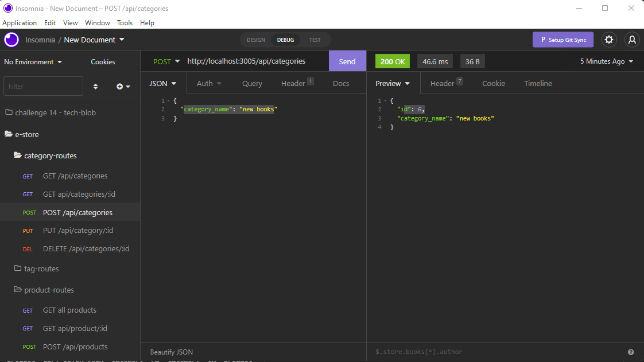This screenshot has width=644, height=362.
Task: Open the Tools menu
Action: (125, 23)
